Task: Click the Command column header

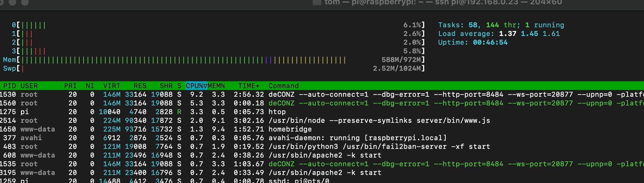Action: click(x=283, y=86)
